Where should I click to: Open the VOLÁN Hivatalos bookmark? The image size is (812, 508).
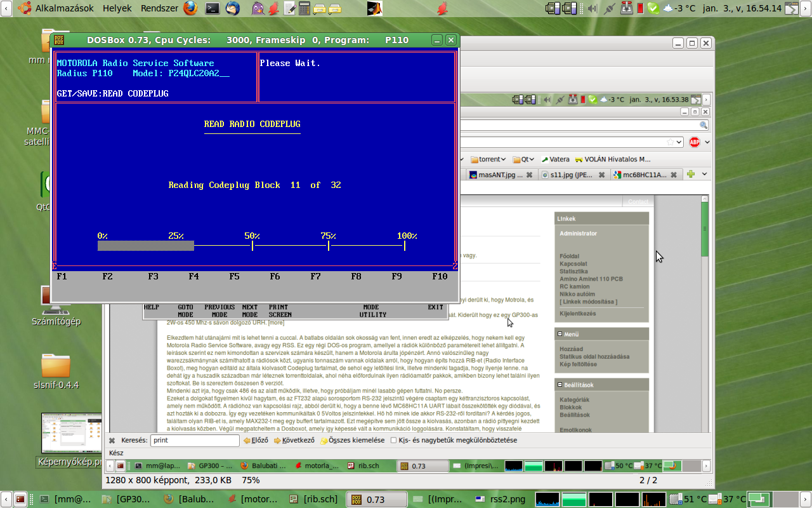tap(613, 159)
